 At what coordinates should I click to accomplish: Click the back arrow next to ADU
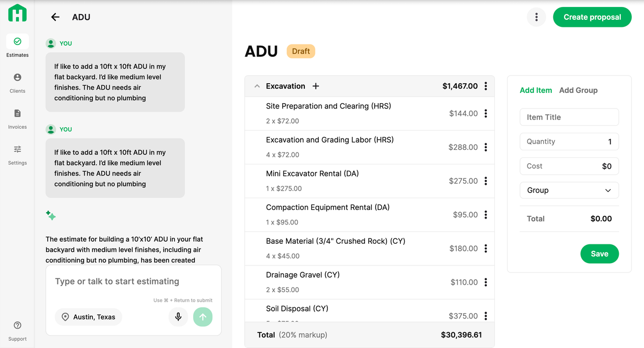(55, 17)
